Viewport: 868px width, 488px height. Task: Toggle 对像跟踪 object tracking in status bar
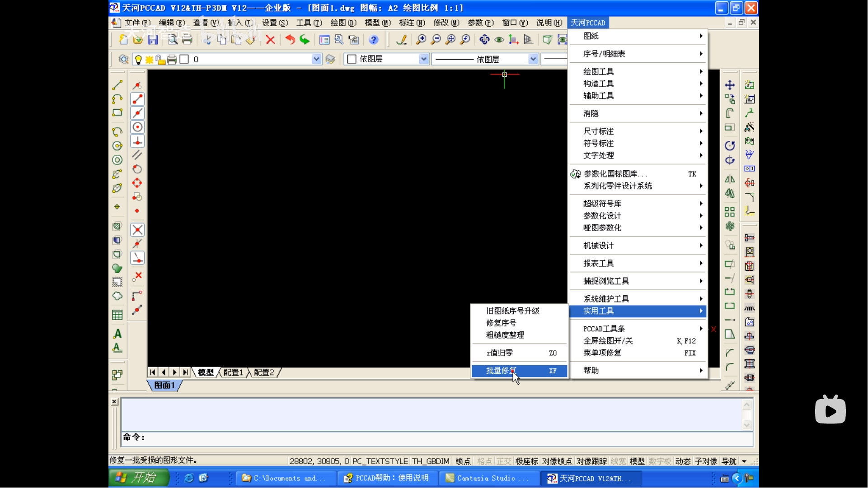coord(591,461)
